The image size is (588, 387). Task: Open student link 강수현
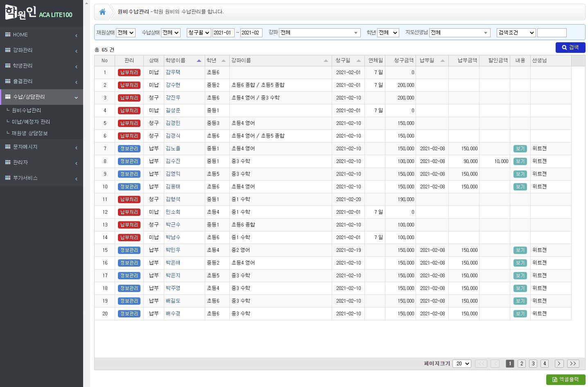(x=173, y=85)
